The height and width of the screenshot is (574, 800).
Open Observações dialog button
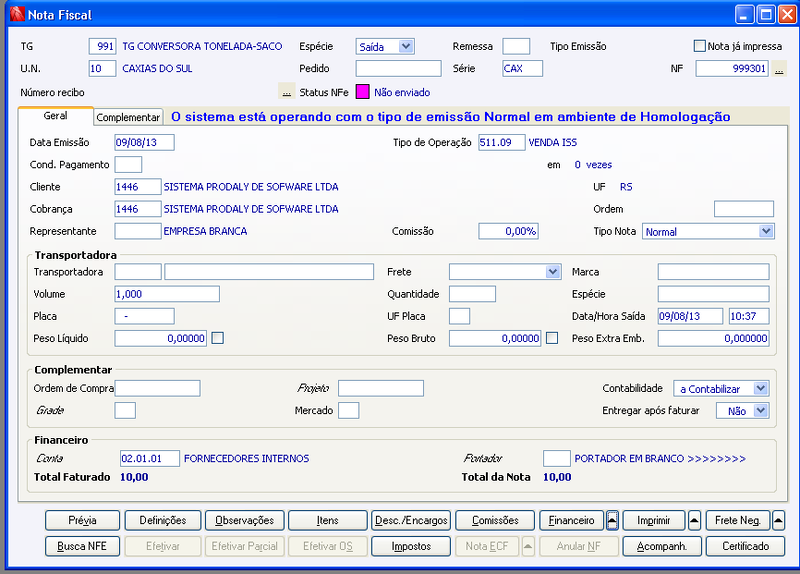244,520
